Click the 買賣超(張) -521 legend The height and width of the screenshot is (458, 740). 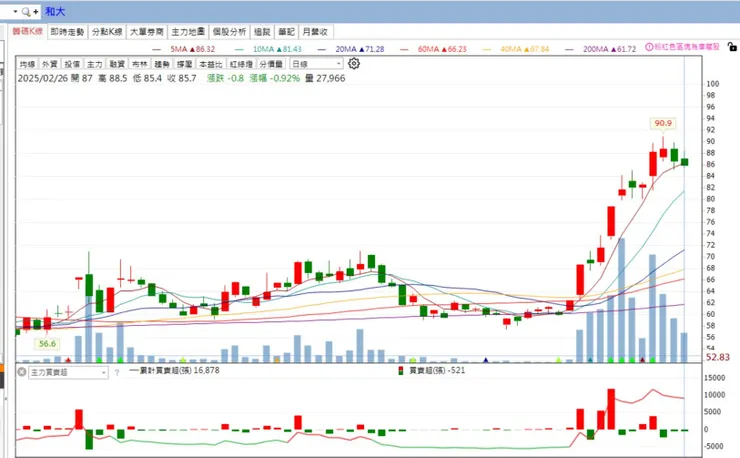[432, 371]
